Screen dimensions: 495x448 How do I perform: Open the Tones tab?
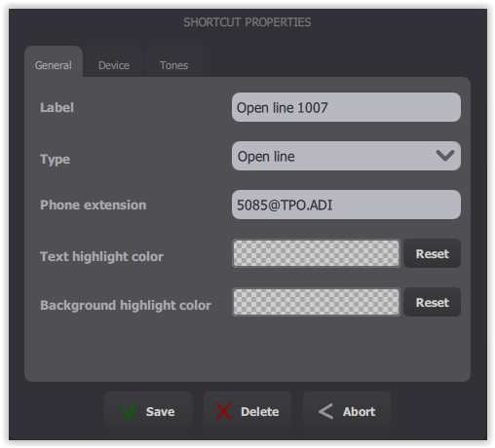[174, 62]
